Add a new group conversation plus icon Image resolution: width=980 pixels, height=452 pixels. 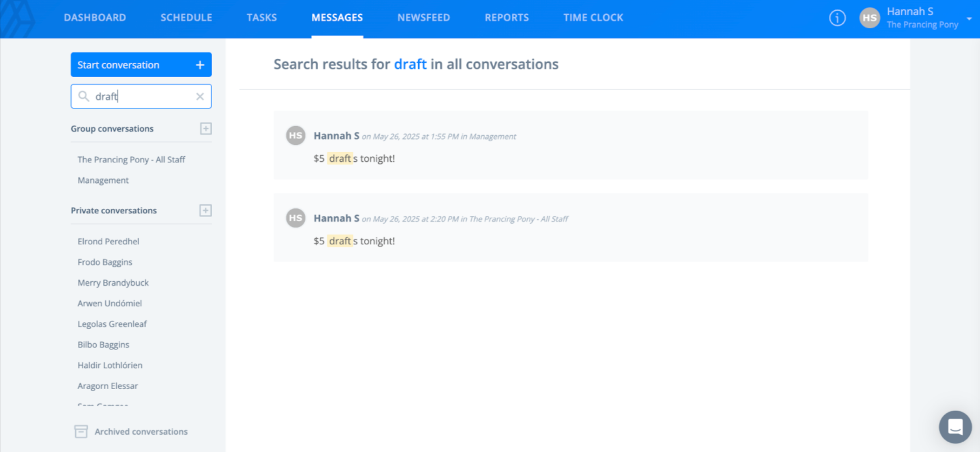click(x=206, y=128)
